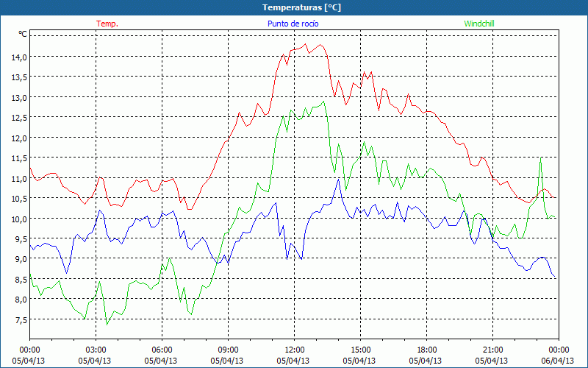The height and width of the screenshot is (368, 588).
Task: Click the 10,0 y-axis value
Action: click(x=19, y=219)
